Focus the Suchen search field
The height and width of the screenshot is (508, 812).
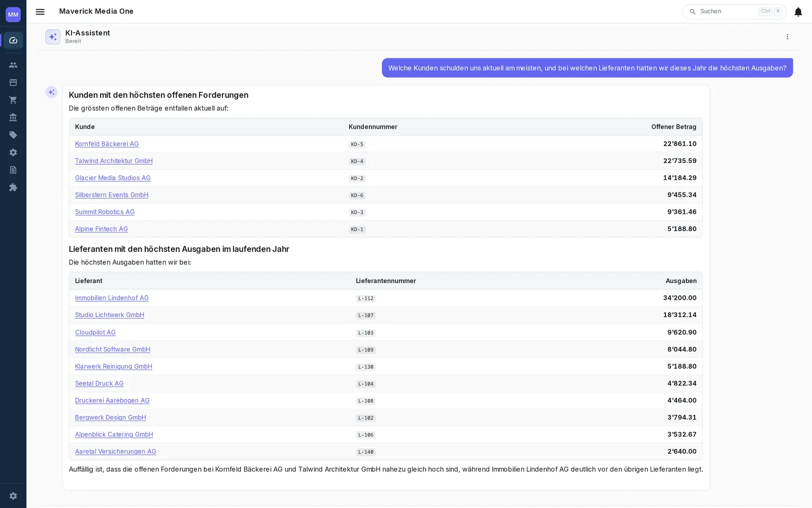(x=734, y=12)
